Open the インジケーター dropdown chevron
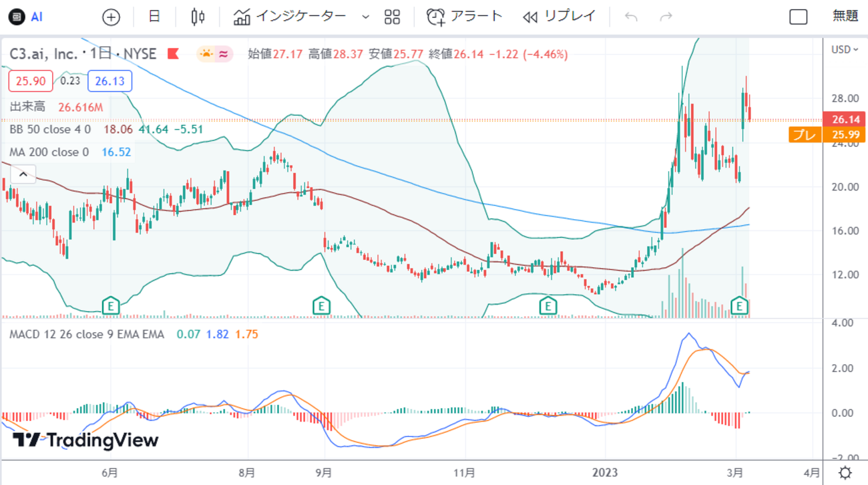The height and width of the screenshot is (485, 868). pyautogui.click(x=364, y=17)
